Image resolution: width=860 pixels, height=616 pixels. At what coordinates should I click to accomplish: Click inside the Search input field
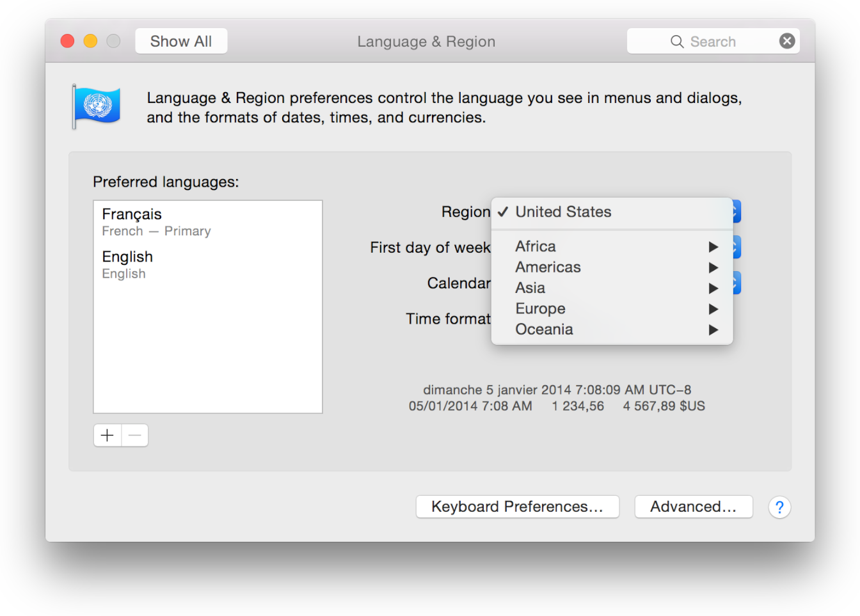717,41
